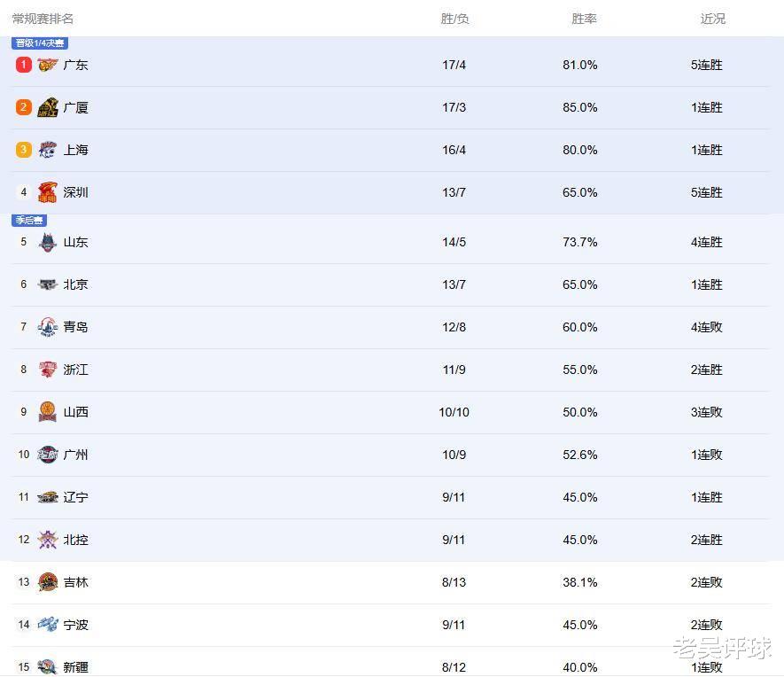Click the 胜率 column header

click(x=584, y=19)
